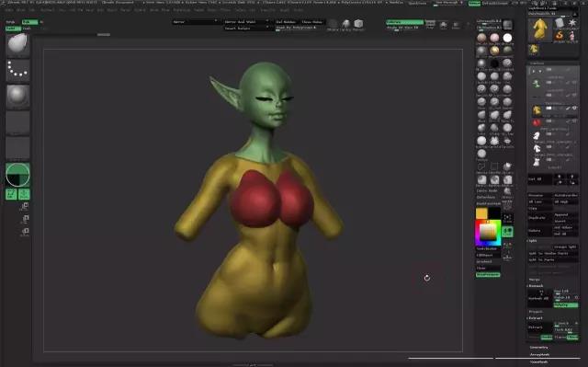Viewport: 588px width, 367px height.
Task: Toggle left green button below color circle
Action: [x=11, y=194]
